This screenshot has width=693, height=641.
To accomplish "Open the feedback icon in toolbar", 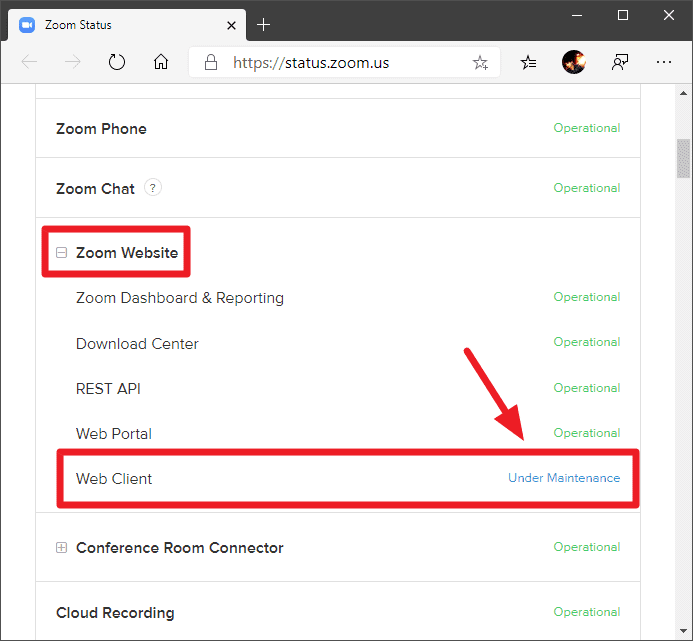I will (x=620, y=62).
